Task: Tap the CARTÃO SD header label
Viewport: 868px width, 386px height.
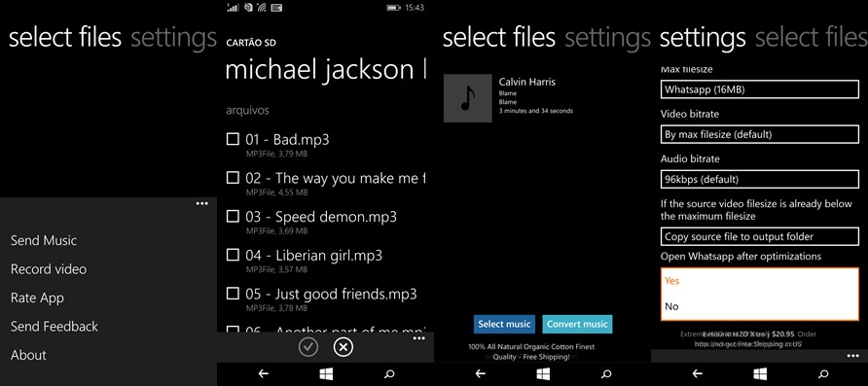Action: pyautogui.click(x=251, y=43)
